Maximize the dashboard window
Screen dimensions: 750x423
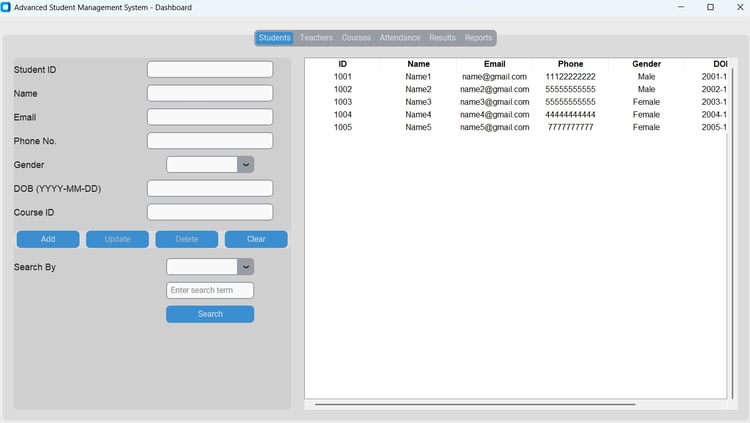[x=710, y=7]
